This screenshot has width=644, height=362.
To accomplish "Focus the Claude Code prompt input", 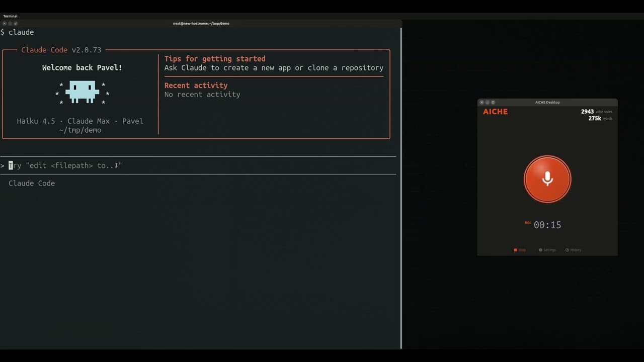I will pos(198,165).
